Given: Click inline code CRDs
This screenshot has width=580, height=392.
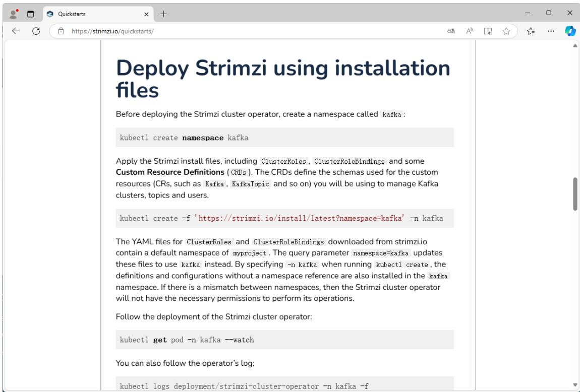Looking at the screenshot, I should tap(239, 172).
